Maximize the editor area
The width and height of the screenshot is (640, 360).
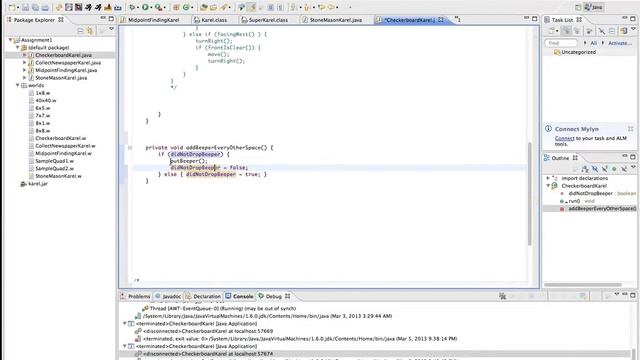(x=535, y=19)
